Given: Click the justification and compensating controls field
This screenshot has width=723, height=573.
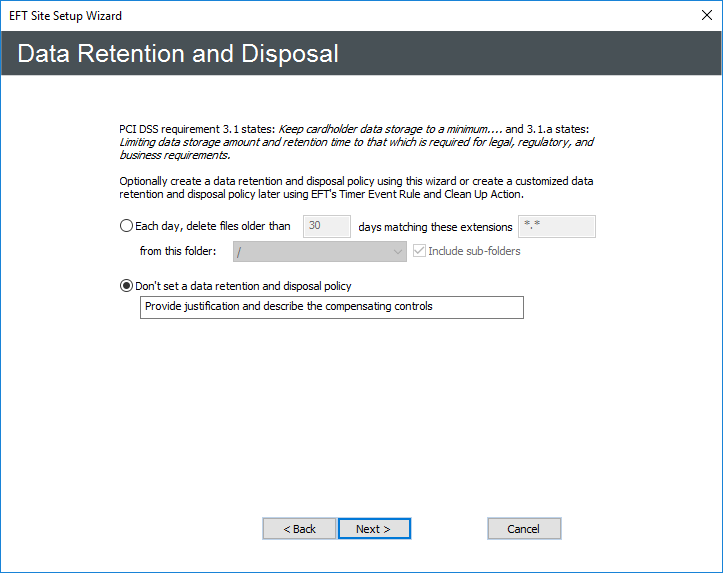Looking at the screenshot, I should point(331,307).
